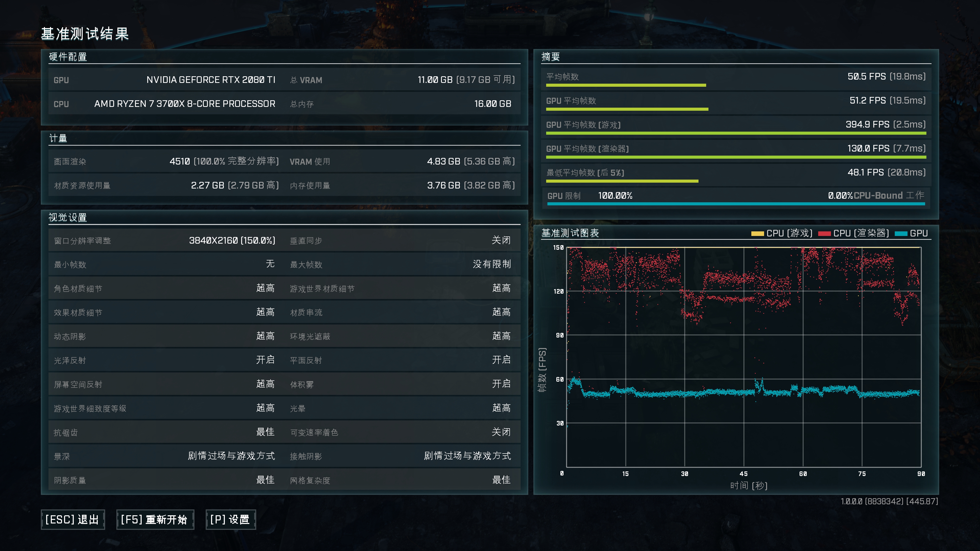This screenshot has height=551, width=980.
Task: Click the 视觉设置 section header
Action: (x=68, y=217)
